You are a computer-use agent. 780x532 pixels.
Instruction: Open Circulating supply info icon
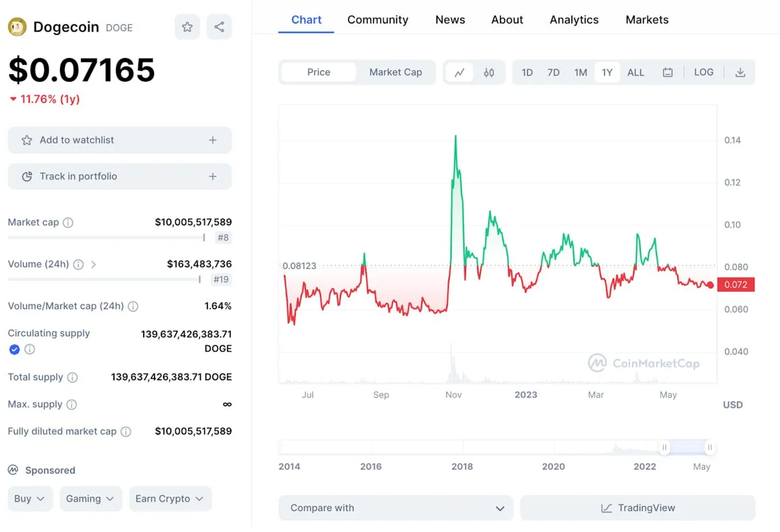pyautogui.click(x=30, y=350)
